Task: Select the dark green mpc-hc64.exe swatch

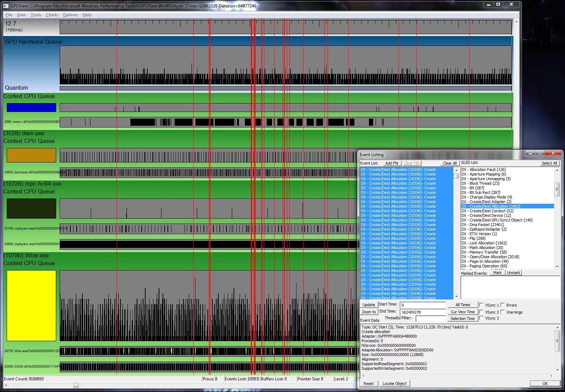Action: pyautogui.click(x=31, y=208)
